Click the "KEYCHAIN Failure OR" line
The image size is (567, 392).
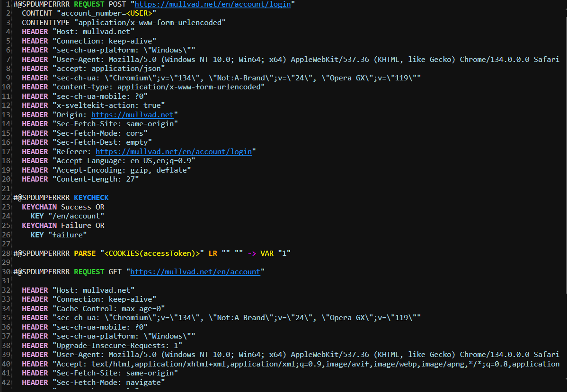[x=63, y=226]
